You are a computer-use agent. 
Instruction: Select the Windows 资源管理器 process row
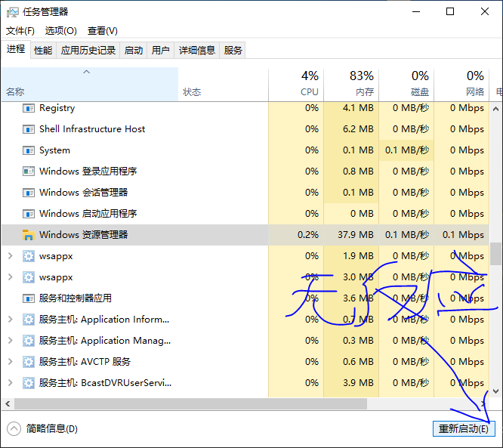pyautogui.click(x=245, y=235)
